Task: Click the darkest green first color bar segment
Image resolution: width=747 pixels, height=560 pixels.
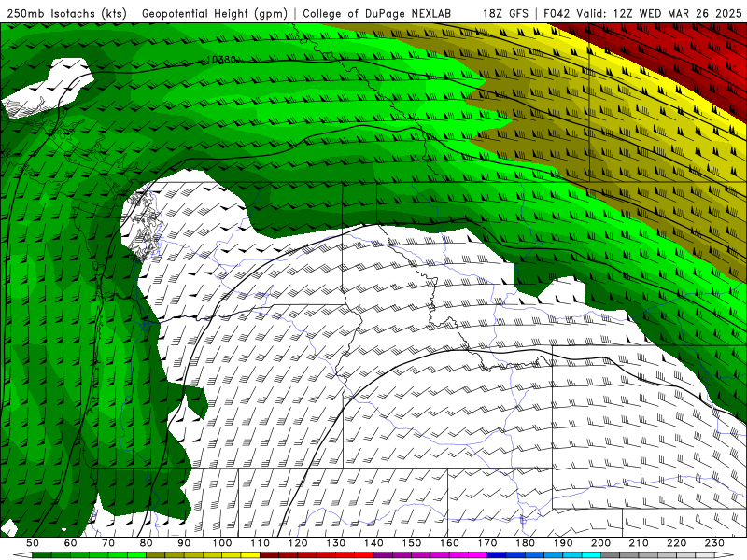Action: coord(42,555)
